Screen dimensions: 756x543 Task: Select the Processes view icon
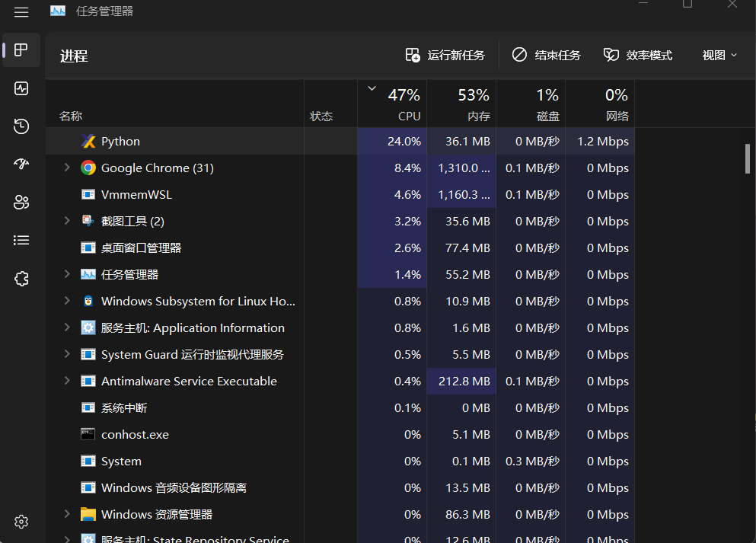pyautogui.click(x=21, y=50)
